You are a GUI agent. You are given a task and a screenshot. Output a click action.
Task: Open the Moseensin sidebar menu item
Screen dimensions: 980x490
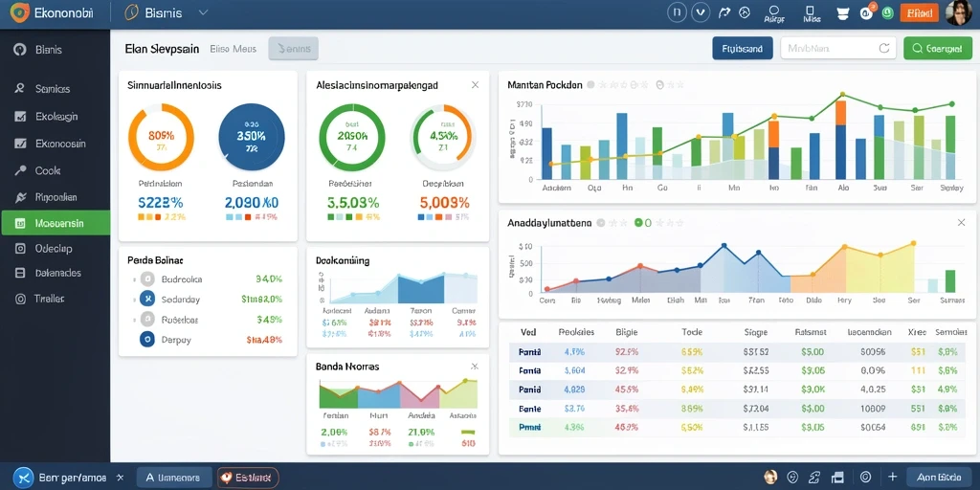(x=55, y=223)
